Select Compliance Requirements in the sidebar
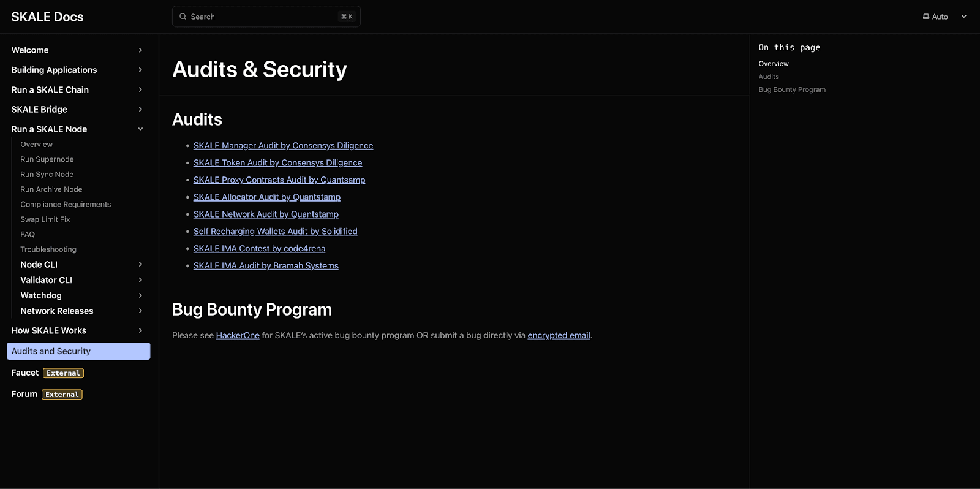The width and height of the screenshot is (980, 489). [x=66, y=205]
